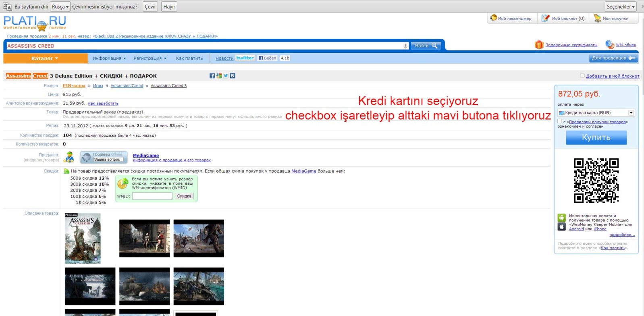Open Assassins Creed 3 breadcrumb link
Screen dimensions: 644x316
tap(168, 86)
